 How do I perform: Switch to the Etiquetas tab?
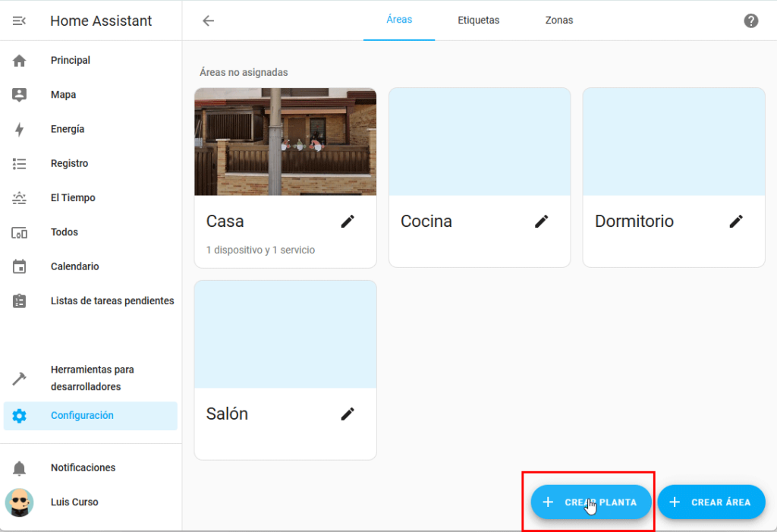tap(478, 20)
